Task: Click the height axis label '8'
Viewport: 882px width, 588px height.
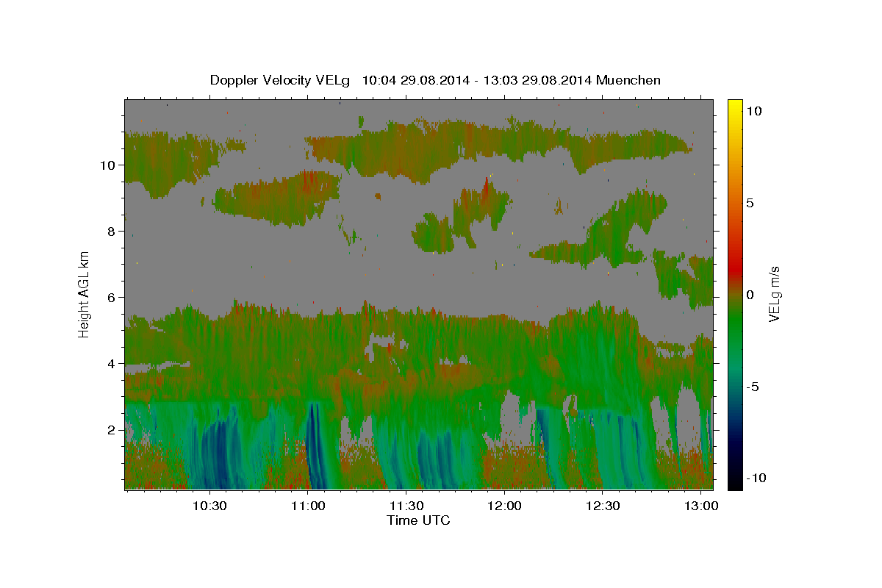Action: point(112,232)
